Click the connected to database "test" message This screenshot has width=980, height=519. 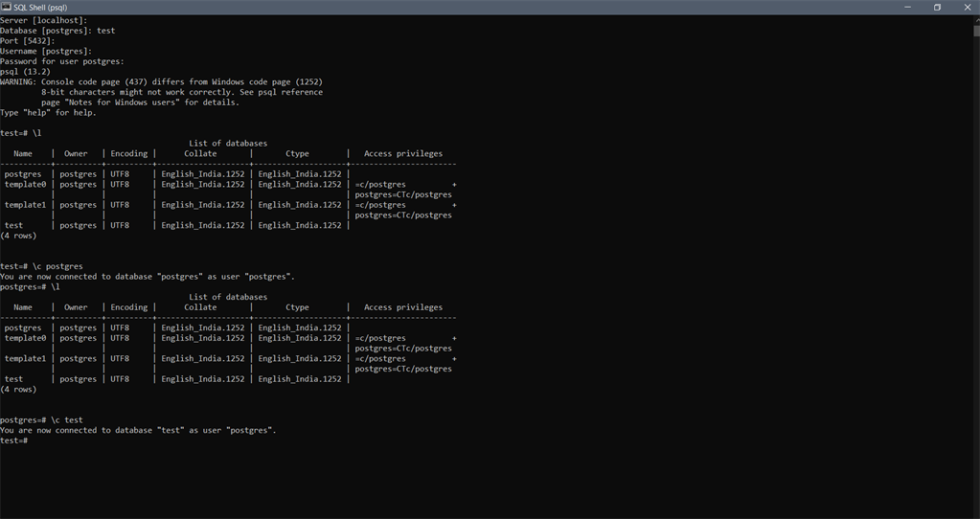click(138, 430)
